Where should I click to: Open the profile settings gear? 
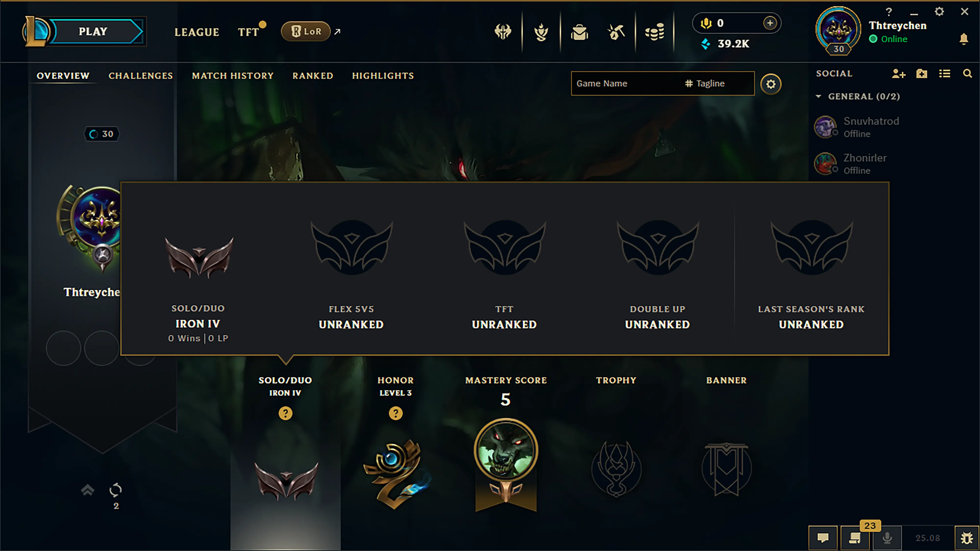(771, 84)
